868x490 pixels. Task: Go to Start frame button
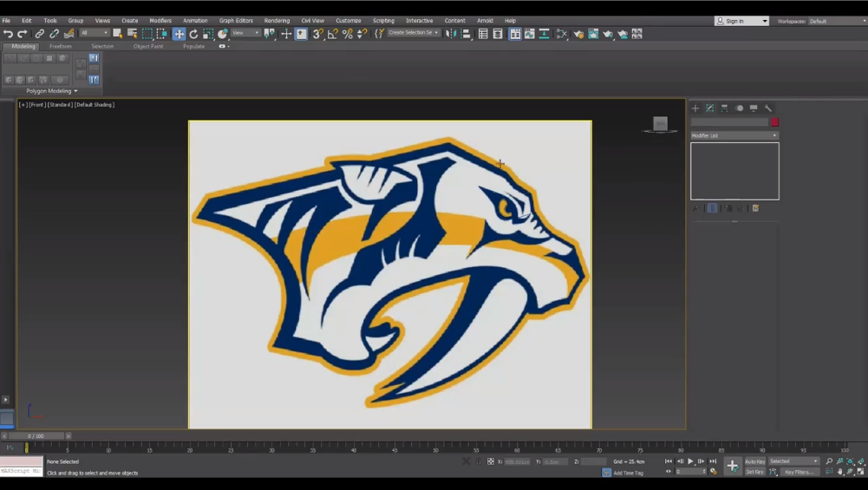coord(669,461)
